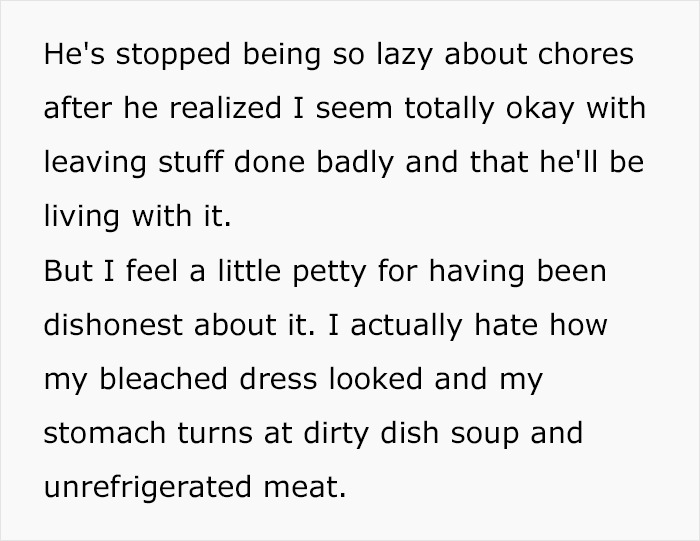Click the word "petty"

point(329,272)
